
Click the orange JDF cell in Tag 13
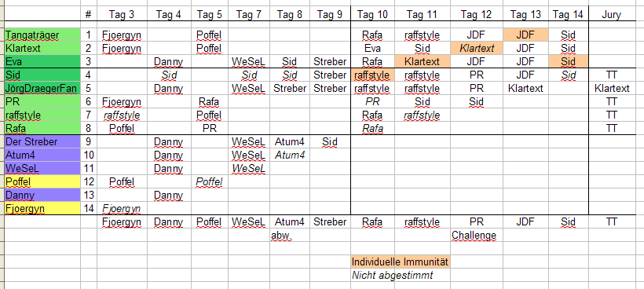pyautogui.click(x=525, y=35)
